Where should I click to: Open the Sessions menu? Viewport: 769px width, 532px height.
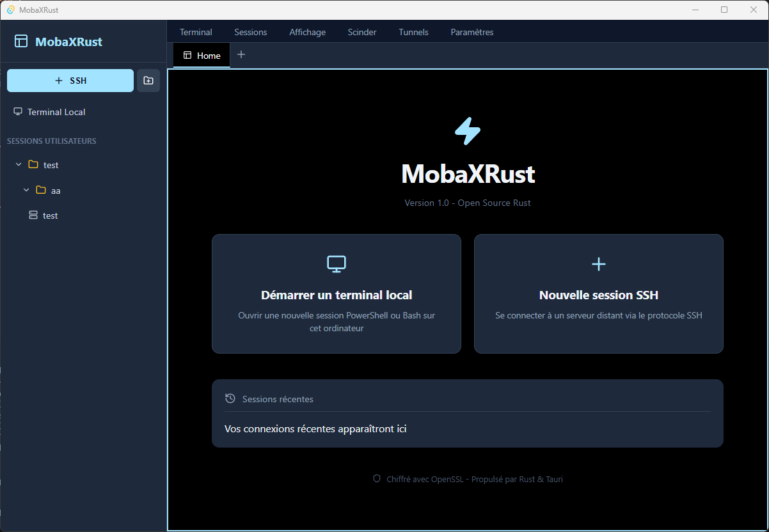tap(251, 32)
